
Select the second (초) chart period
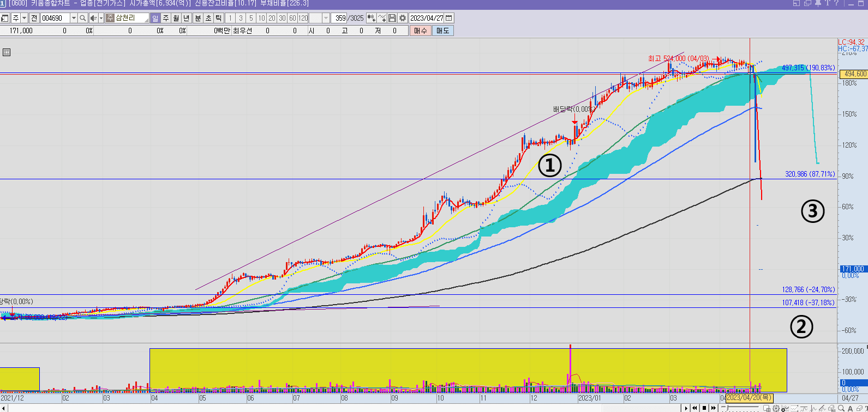(208, 18)
